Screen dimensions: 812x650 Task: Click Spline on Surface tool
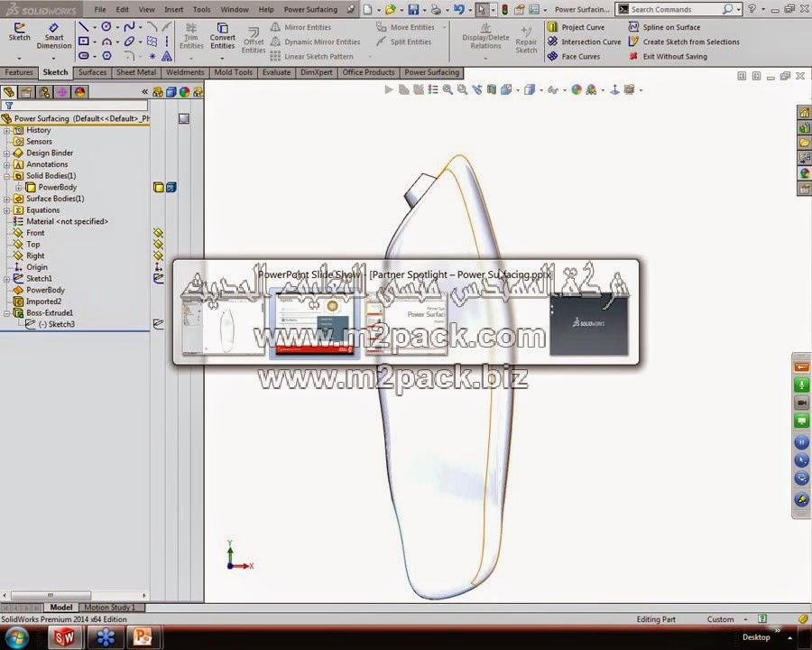[x=664, y=27]
